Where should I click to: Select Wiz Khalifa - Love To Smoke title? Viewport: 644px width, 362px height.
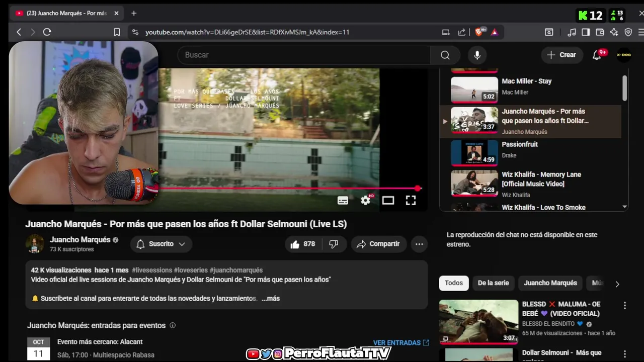(543, 207)
